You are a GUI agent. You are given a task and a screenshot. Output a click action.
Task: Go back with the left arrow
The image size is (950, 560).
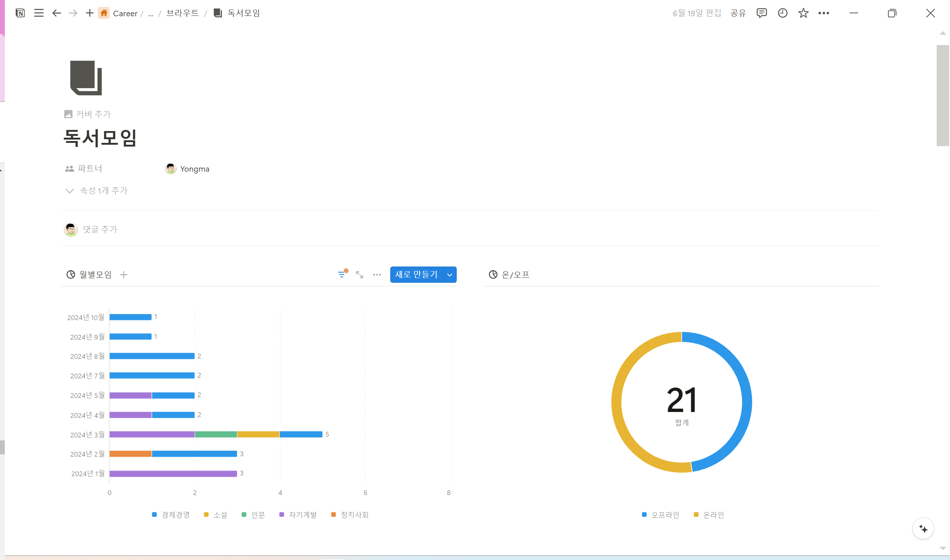(x=56, y=13)
